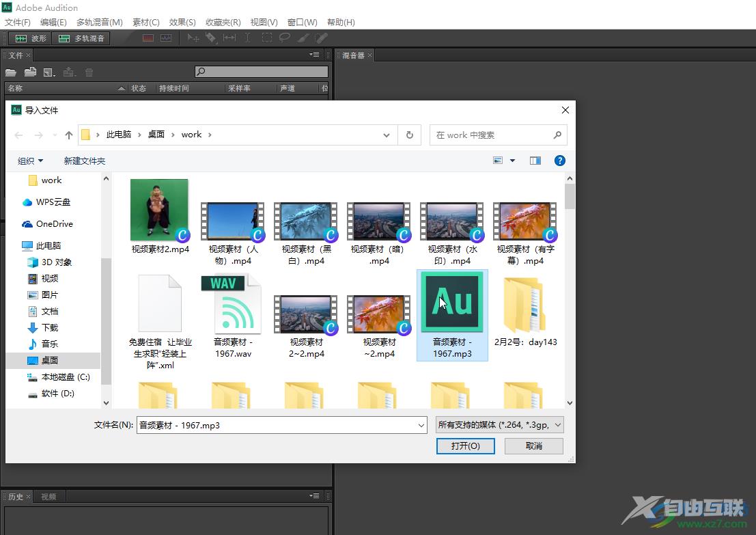Open the History panel options menu
The height and width of the screenshot is (535, 756).
(314, 496)
